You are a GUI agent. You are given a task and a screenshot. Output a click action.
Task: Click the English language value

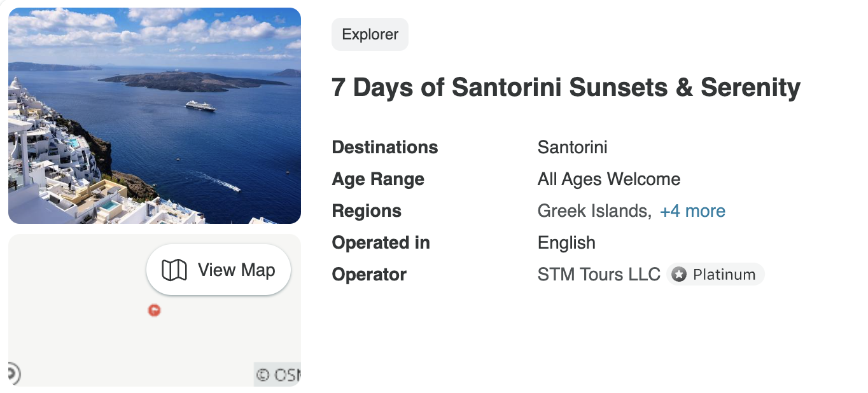pos(566,243)
